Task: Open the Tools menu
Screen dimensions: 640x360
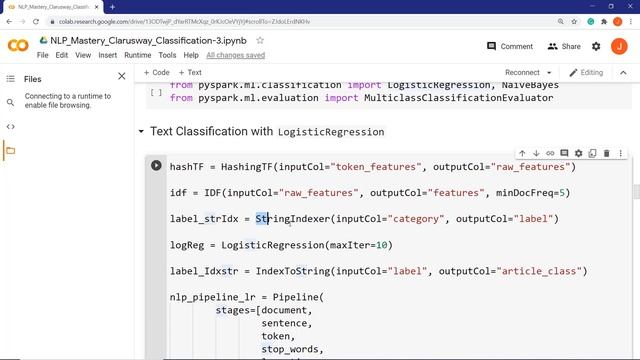Action: tap(167, 55)
